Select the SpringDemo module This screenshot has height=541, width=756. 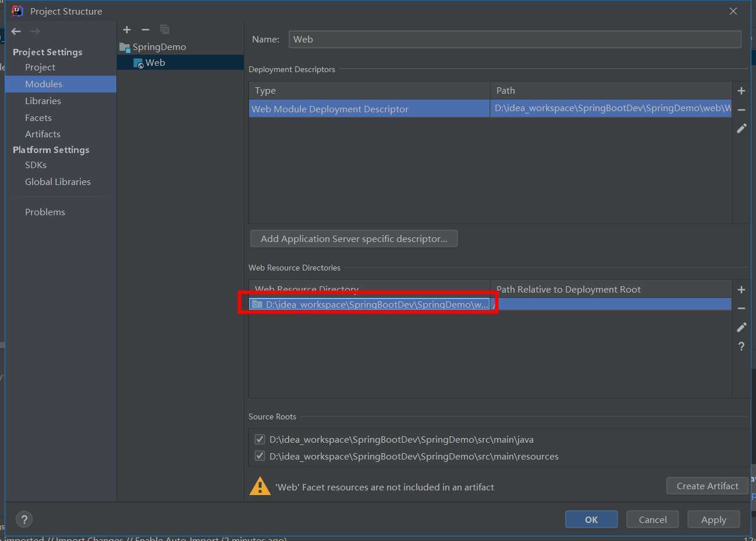(159, 47)
